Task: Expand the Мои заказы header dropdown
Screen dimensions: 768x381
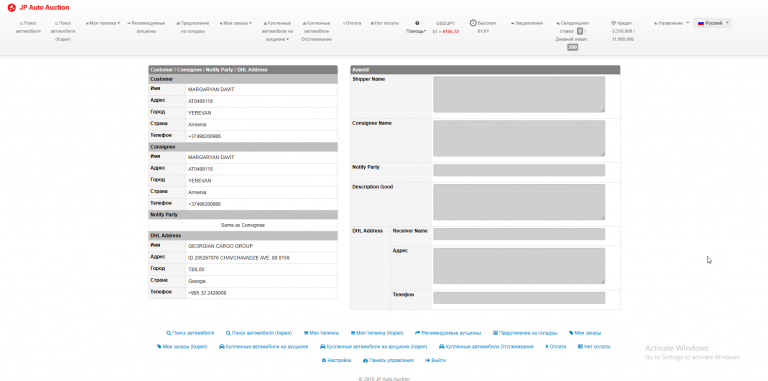Action: click(236, 23)
